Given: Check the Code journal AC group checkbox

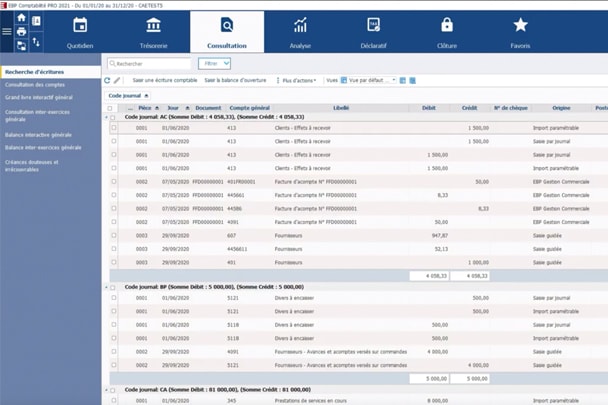Looking at the screenshot, I should pyautogui.click(x=113, y=118).
